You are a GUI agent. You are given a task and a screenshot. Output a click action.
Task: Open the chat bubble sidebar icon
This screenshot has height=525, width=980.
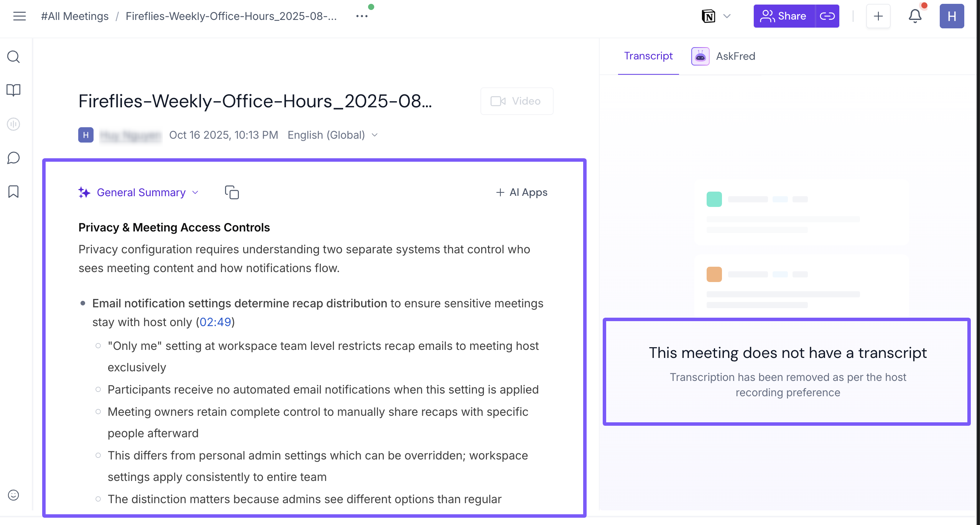click(13, 158)
